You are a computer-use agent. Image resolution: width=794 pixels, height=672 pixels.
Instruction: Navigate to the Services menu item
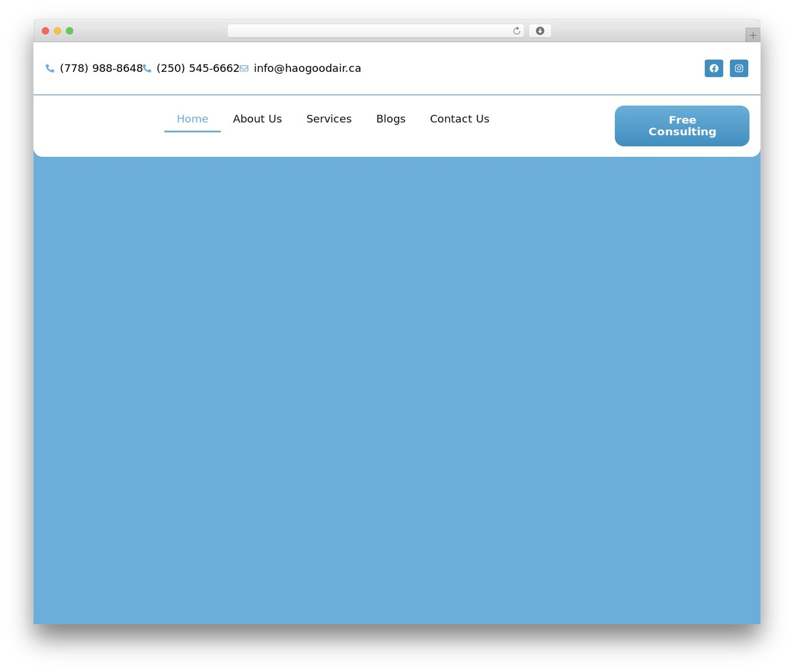tap(329, 119)
